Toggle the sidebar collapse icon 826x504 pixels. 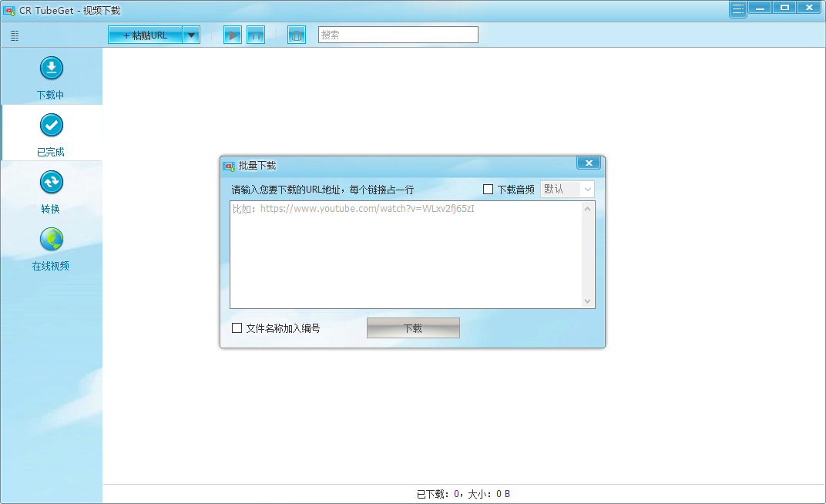(x=15, y=35)
